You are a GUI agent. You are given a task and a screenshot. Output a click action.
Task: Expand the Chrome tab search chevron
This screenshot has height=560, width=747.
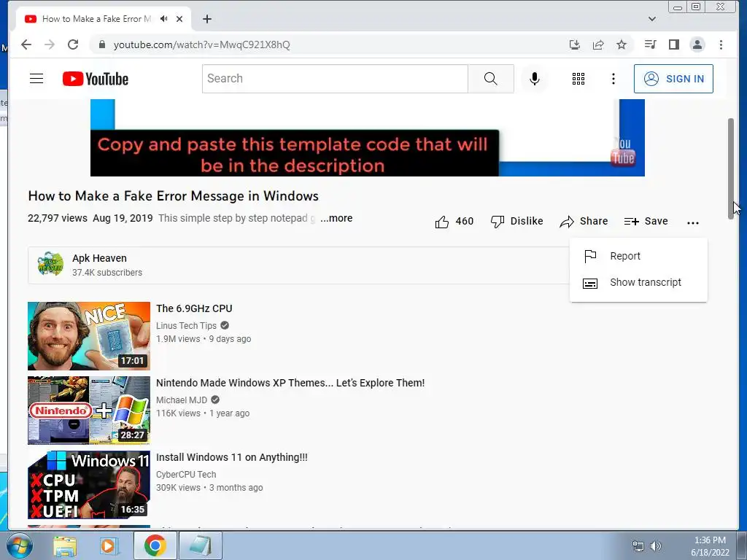pos(652,19)
